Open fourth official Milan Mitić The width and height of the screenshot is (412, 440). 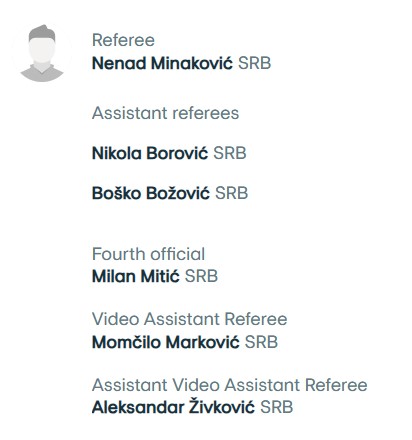coord(136,276)
